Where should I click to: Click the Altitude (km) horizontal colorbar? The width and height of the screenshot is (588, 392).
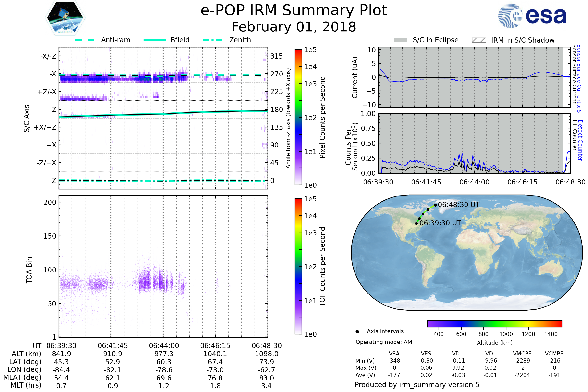pyautogui.click(x=494, y=323)
